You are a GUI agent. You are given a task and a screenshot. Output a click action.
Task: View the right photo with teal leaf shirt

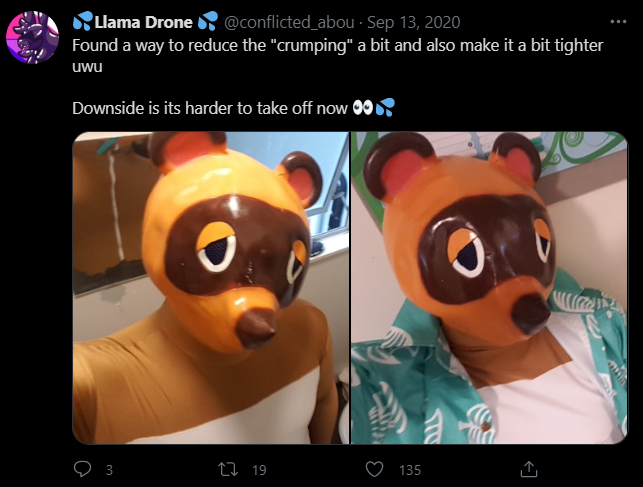tap(489, 288)
